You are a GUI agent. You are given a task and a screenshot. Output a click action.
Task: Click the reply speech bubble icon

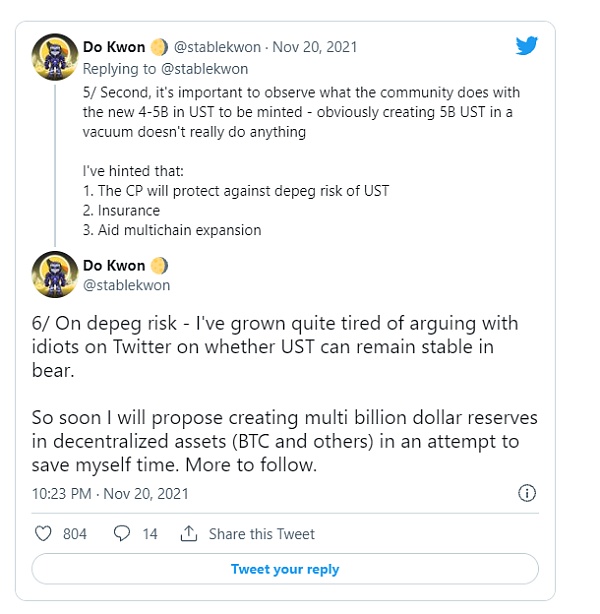(122, 534)
